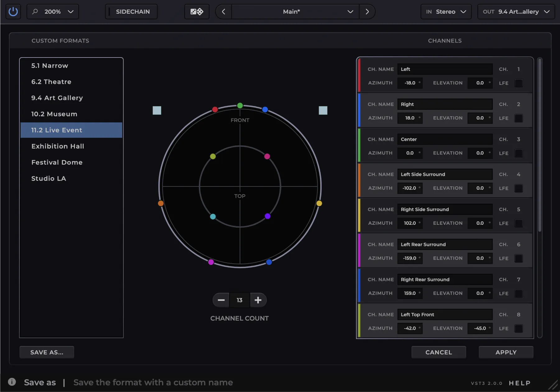
Task: Enable LFE checkbox for Right channel
Action: (519, 118)
